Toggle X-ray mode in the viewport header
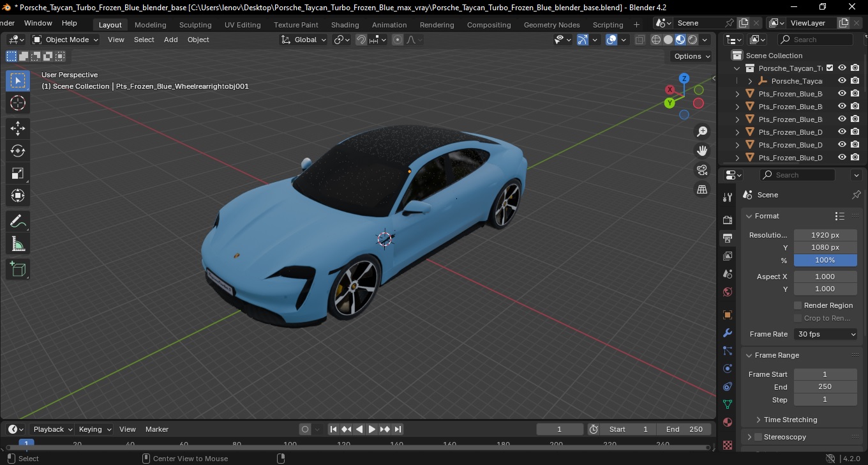Viewport: 868px width, 465px height. pyautogui.click(x=640, y=40)
